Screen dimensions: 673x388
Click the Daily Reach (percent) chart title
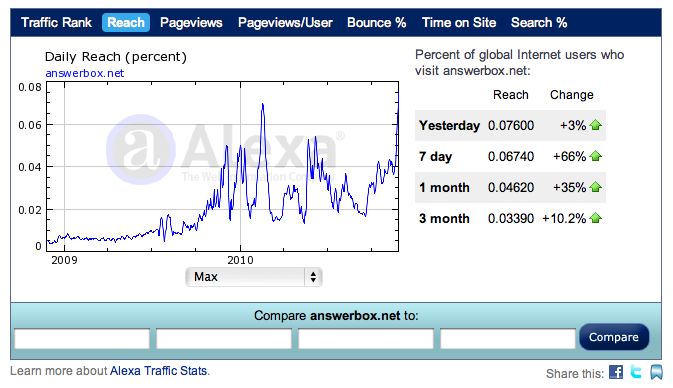116,57
